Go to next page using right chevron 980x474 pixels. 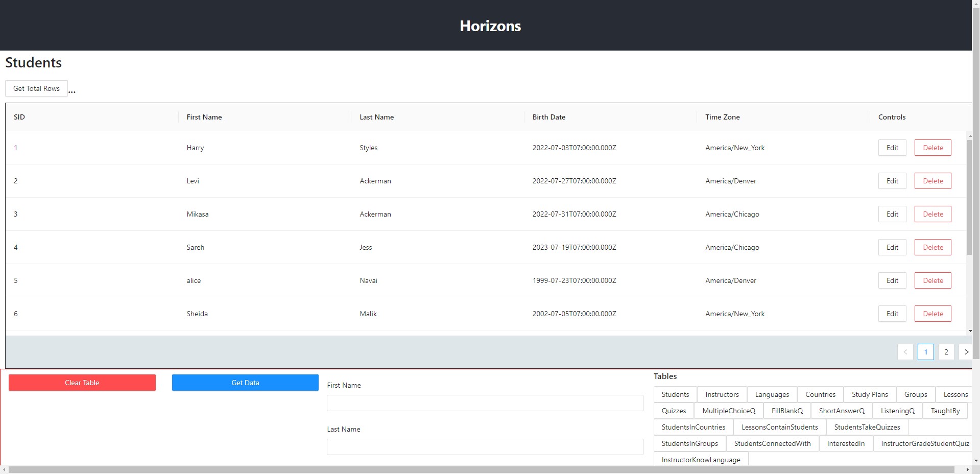(x=966, y=352)
